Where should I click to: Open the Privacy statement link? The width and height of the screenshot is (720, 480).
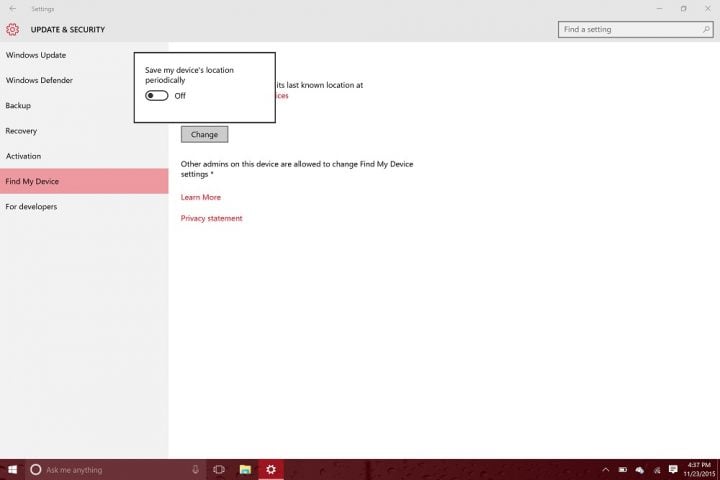coord(211,218)
